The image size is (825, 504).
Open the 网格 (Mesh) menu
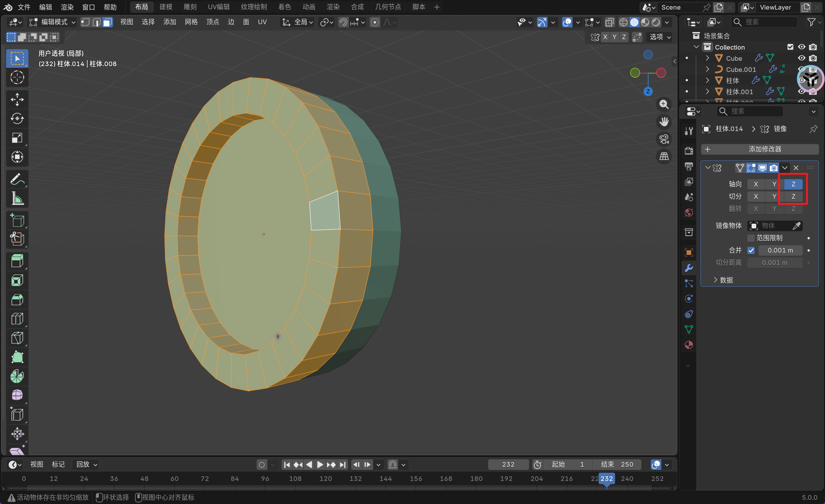(x=191, y=22)
